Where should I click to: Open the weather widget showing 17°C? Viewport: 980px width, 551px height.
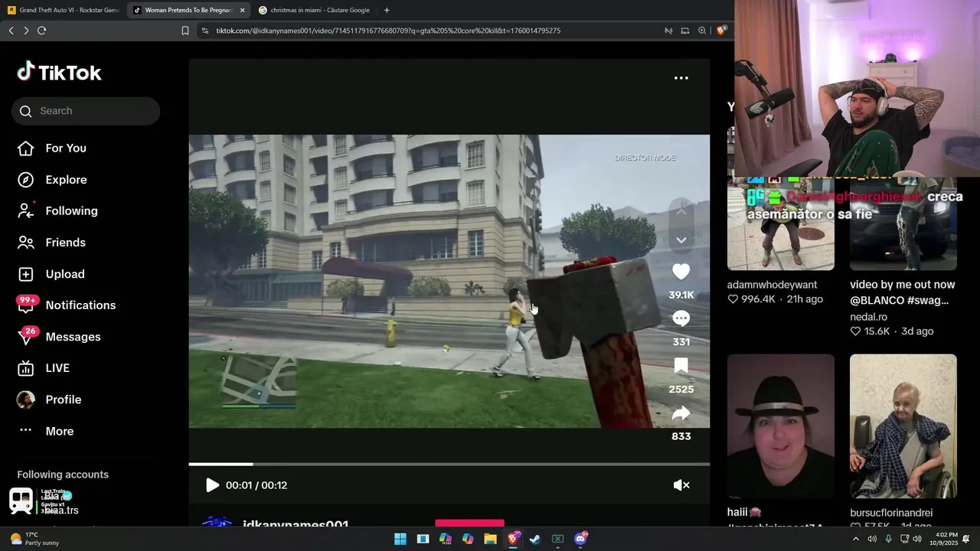point(34,539)
